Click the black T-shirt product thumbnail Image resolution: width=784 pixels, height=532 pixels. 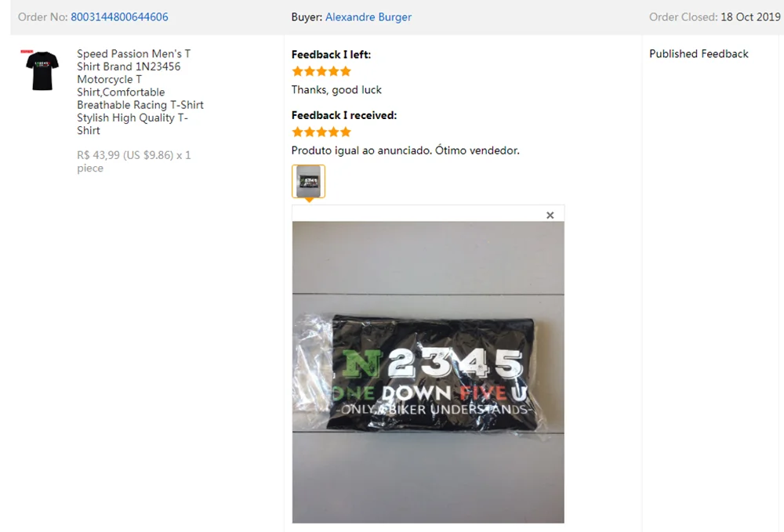point(42,70)
